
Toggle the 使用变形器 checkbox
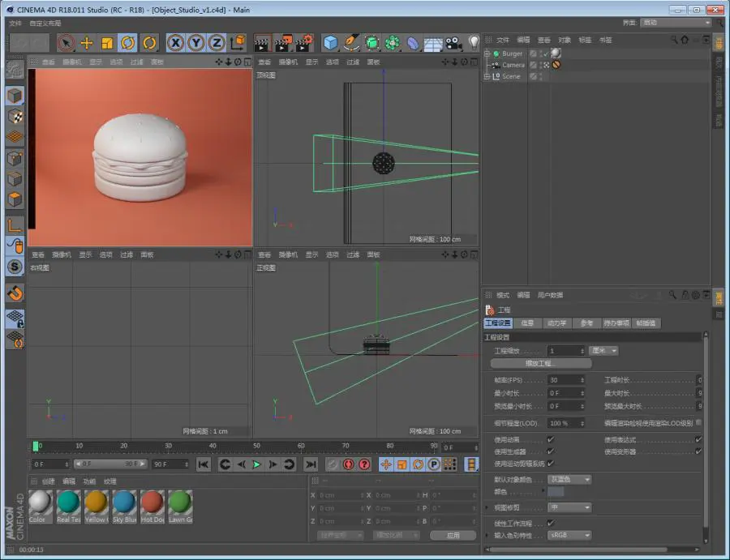point(698,451)
